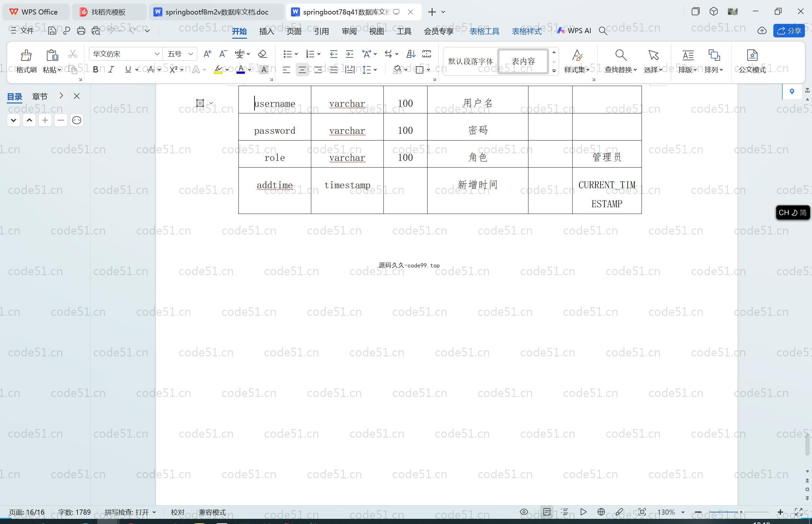This screenshot has height=524, width=812.
Task: Click the yellow highlight color button
Action: (x=218, y=70)
